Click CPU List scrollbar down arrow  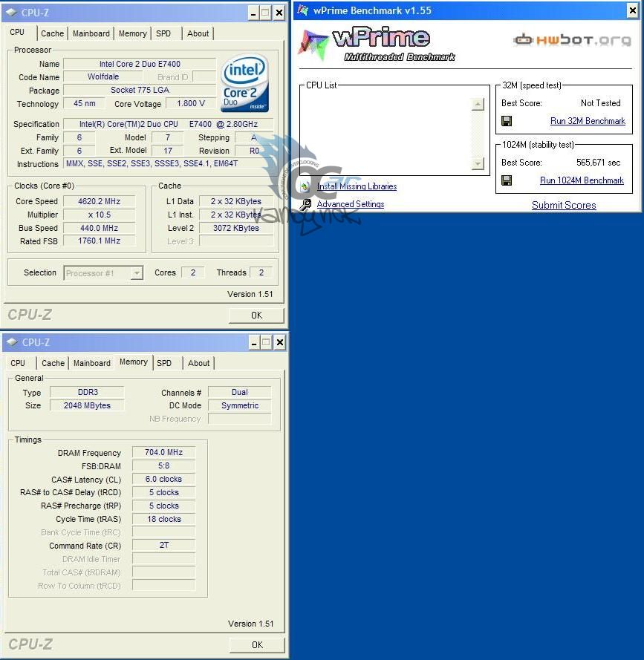[478, 164]
